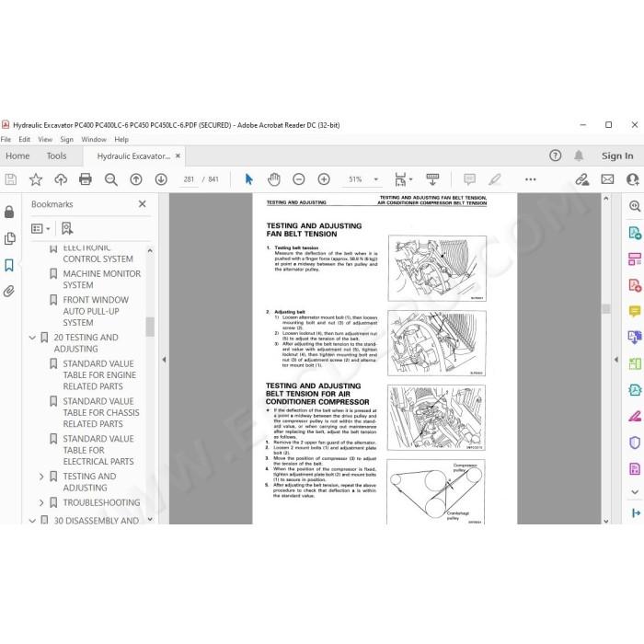
Task: Open STANDARD VALUE TABLE FOR ENGINE bookmark
Action: pos(99,375)
